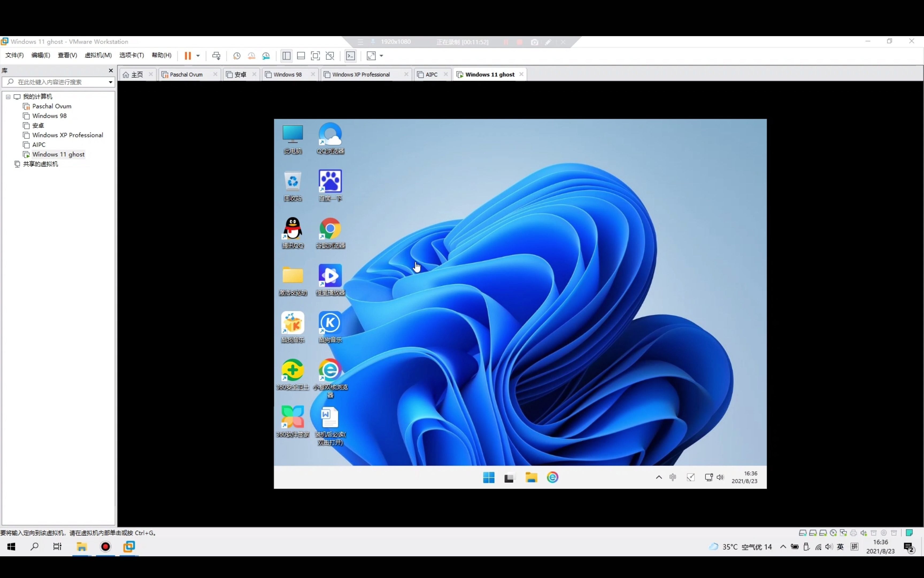Click the 百度一下 desktop icon
Viewport: 924px width, 578px height.
tap(330, 186)
